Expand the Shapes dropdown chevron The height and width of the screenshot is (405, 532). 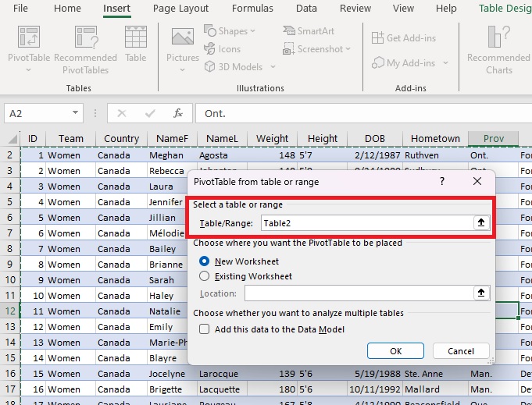[x=253, y=31]
